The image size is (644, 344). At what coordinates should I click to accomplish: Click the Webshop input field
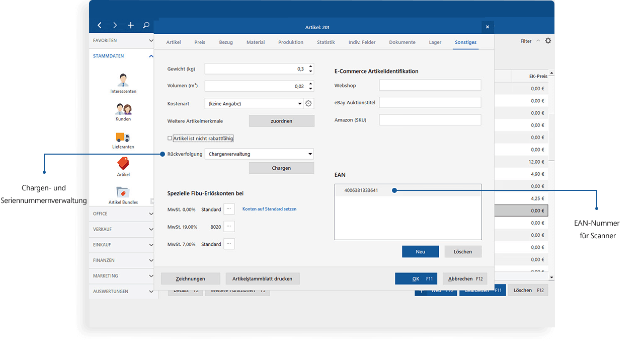pos(430,85)
